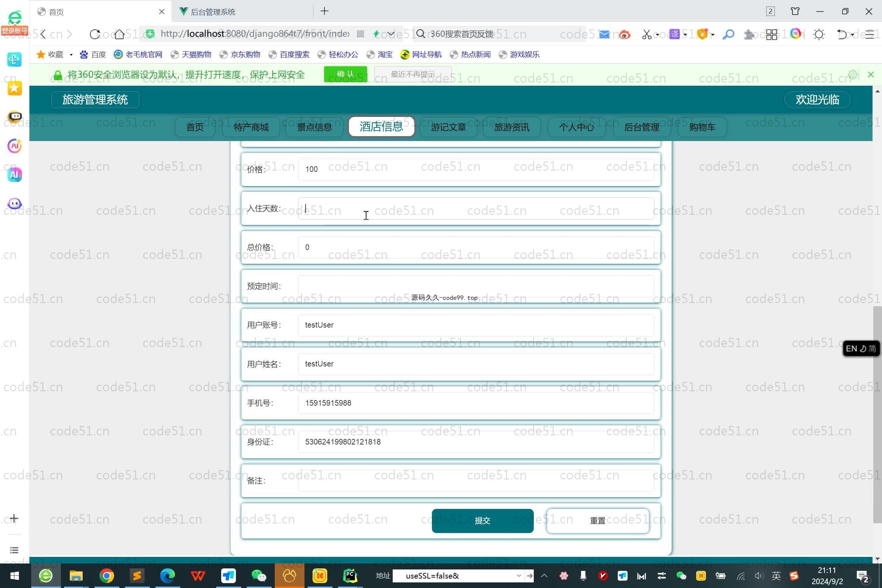This screenshot has height=588, width=882.
Task: Click the Windows Start button
Action: click(15, 576)
